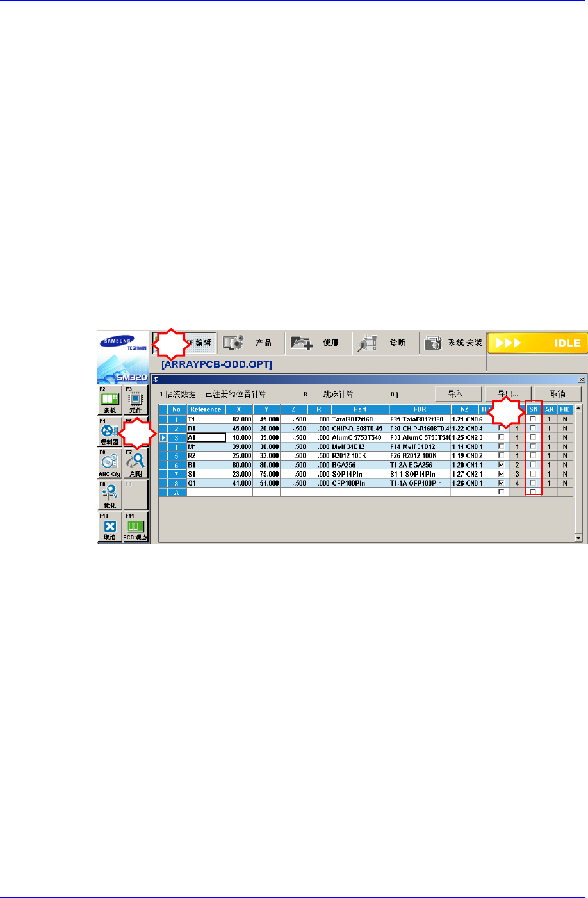
Task: Click FDR cell S1-1 SOP14Pin
Action: click(x=420, y=474)
